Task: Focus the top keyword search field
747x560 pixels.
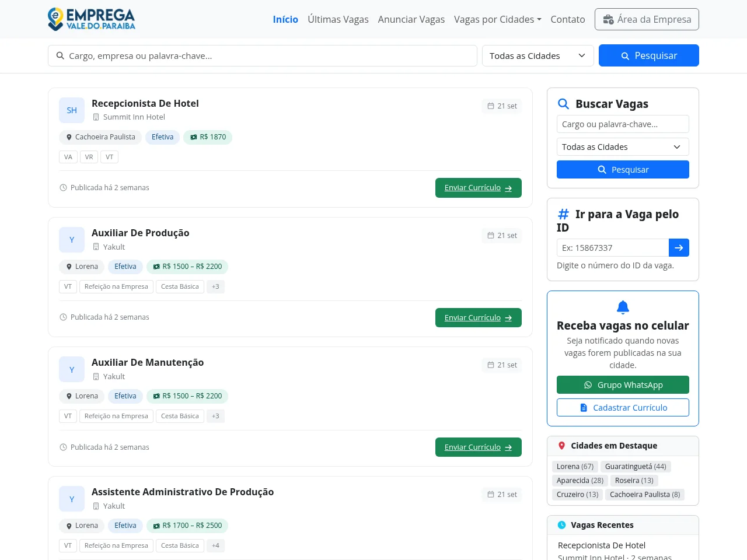Action: pyautogui.click(x=263, y=56)
